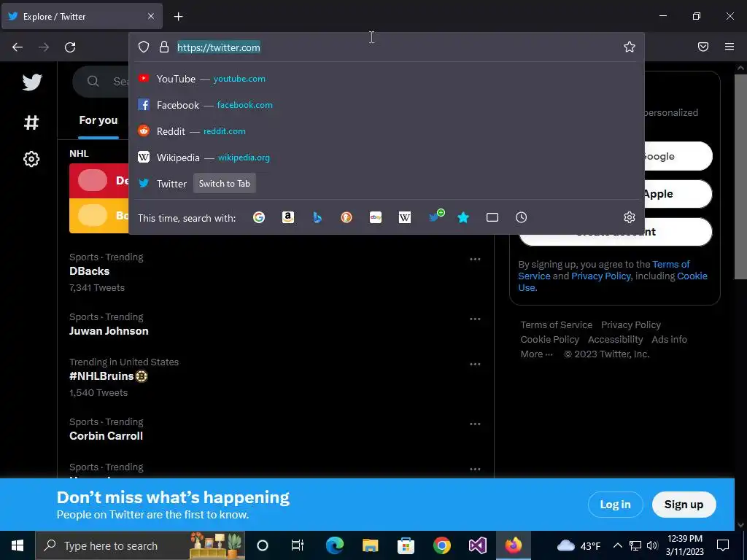Launch Microsoft Edge from taskbar
The height and width of the screenshot is (560, 747).
[x=334, y=545]
